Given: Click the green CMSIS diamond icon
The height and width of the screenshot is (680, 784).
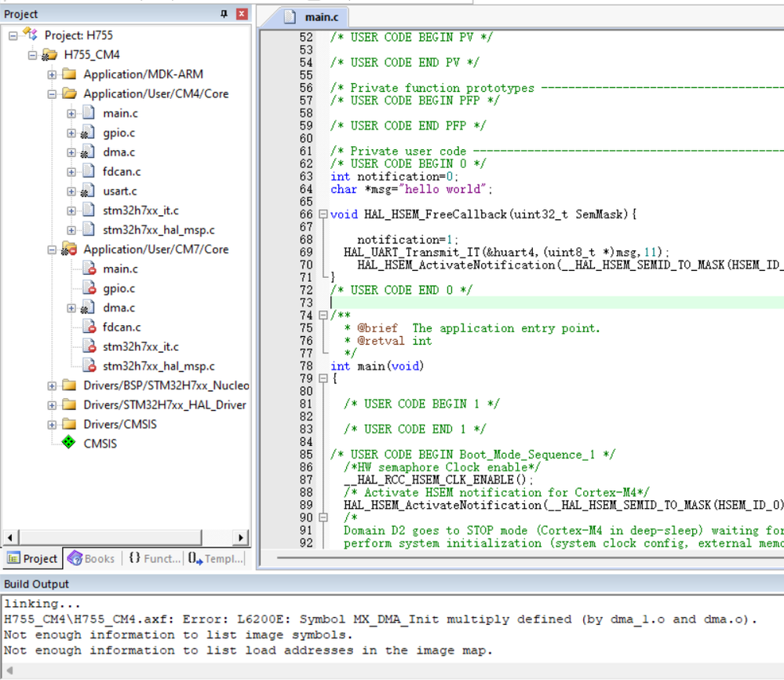Looking at the screenshot, I should pyautogui.click(x=69, y=444).
